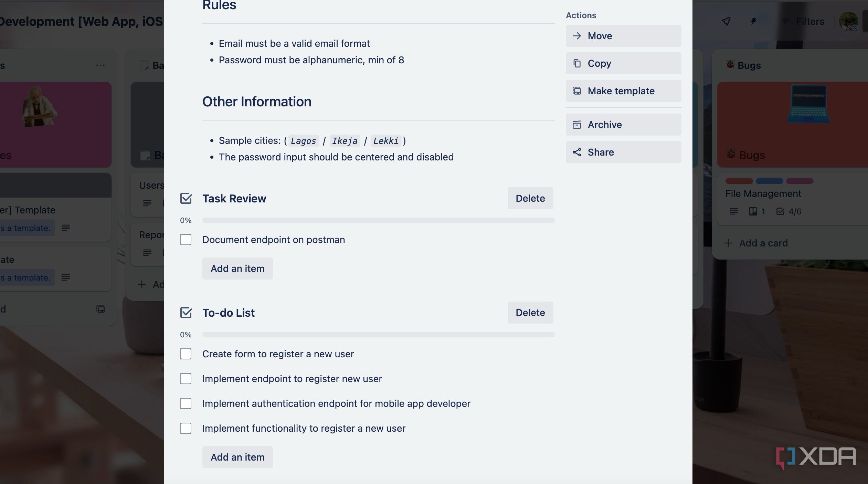Click the Automation lightning icon in the top bar
Image resolution: width=868 pixels, height=484 pixels.
click(x=753, y=21)
